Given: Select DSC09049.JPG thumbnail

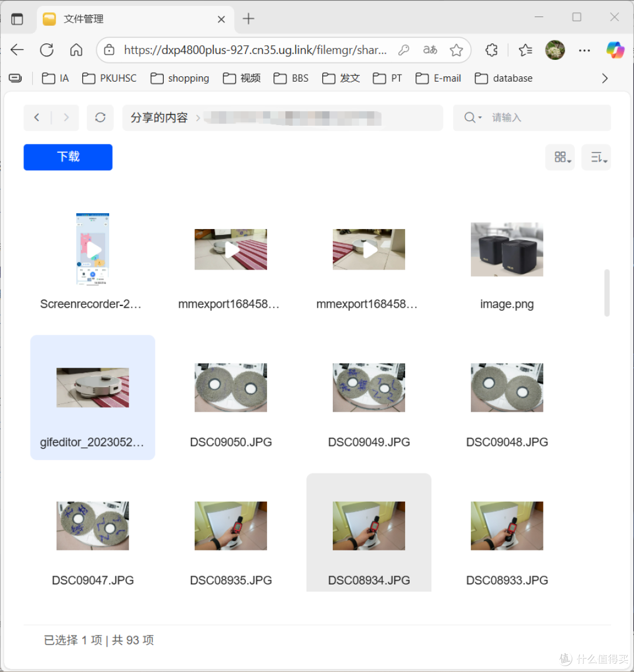Looking at the screenshot, I should (369, 388).
